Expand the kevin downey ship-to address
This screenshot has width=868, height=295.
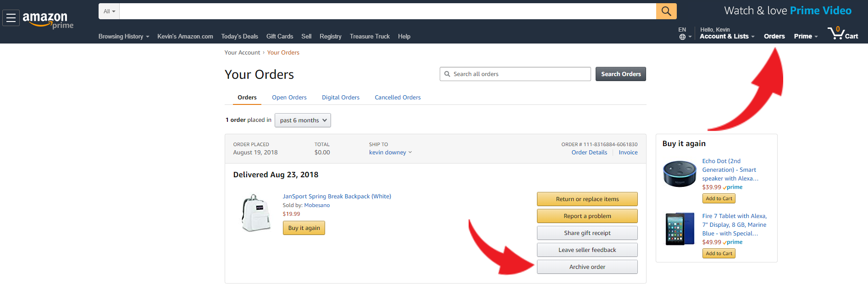pyautogui.click(x=390, y=153)
